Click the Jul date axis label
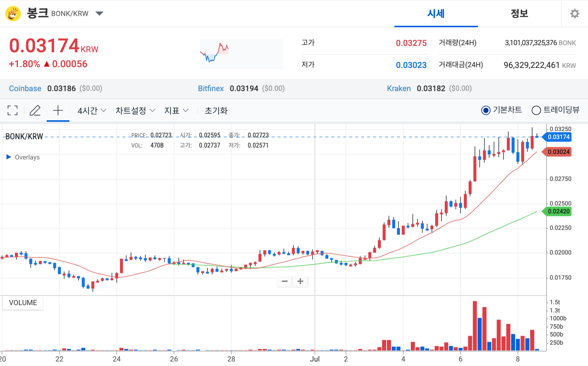 coord(315,359)
